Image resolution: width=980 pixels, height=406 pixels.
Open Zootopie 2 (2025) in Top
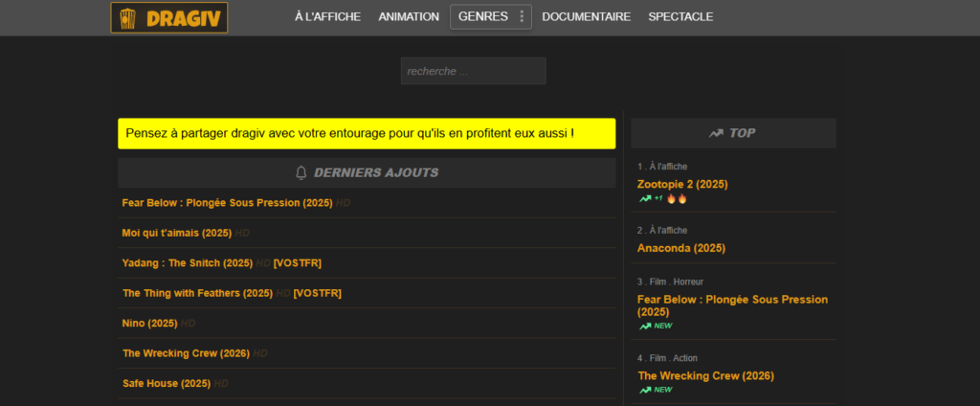click(682, 184)
